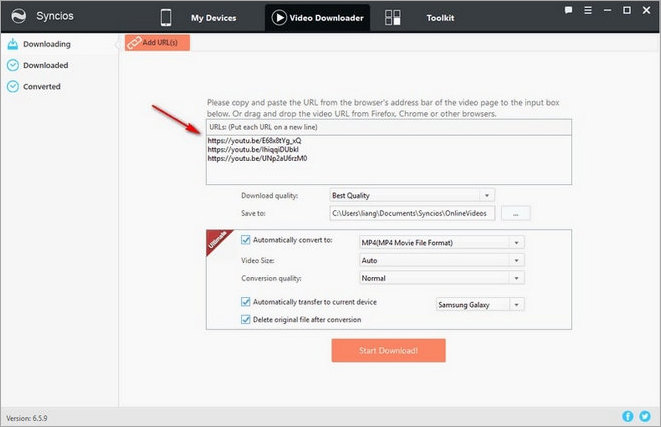Switch to the Toolkit tab
The image size is (661, 427).
[x=420, y=18]
